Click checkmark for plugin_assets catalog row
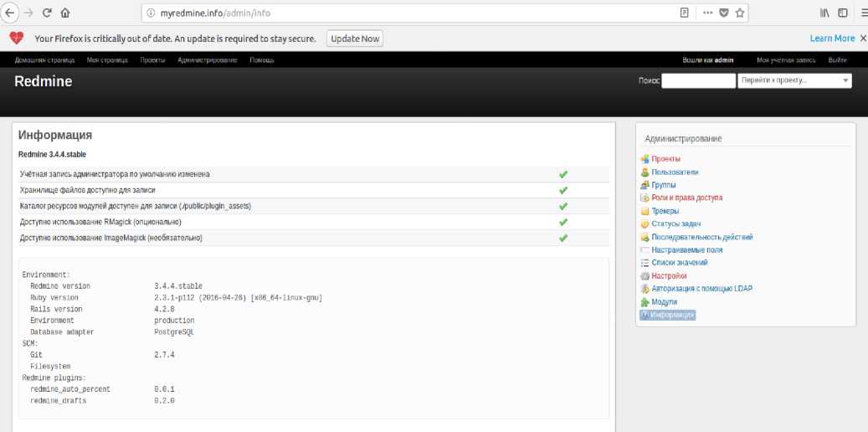Viewport: 868px width, 432px height. (563, 206)
